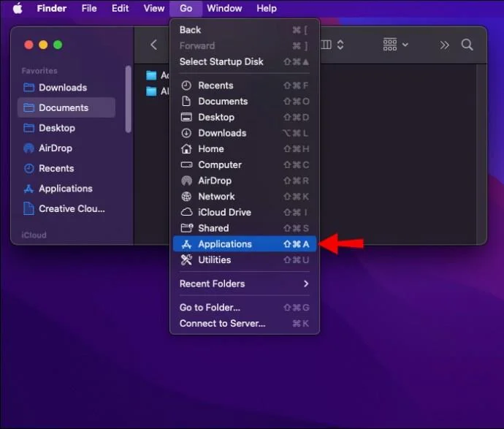Viewport: 504px width, 429px height.
Task: Open Creative Cloud Files in sidebar
Action: (66, 209)
